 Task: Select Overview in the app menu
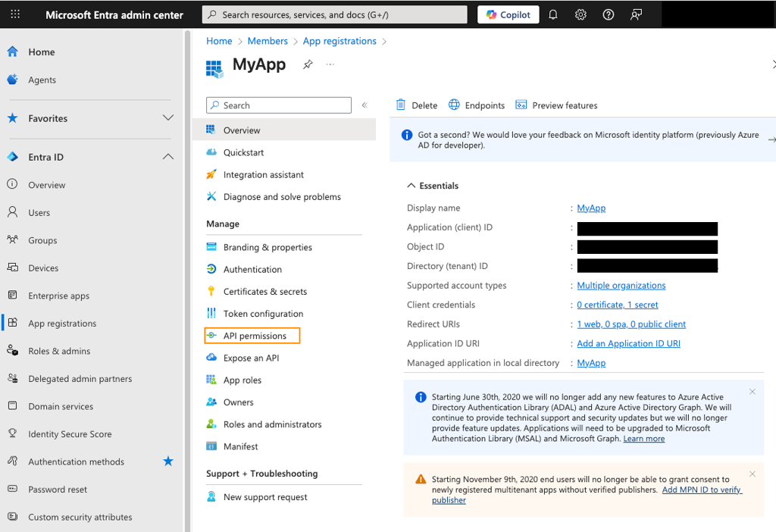284,130
